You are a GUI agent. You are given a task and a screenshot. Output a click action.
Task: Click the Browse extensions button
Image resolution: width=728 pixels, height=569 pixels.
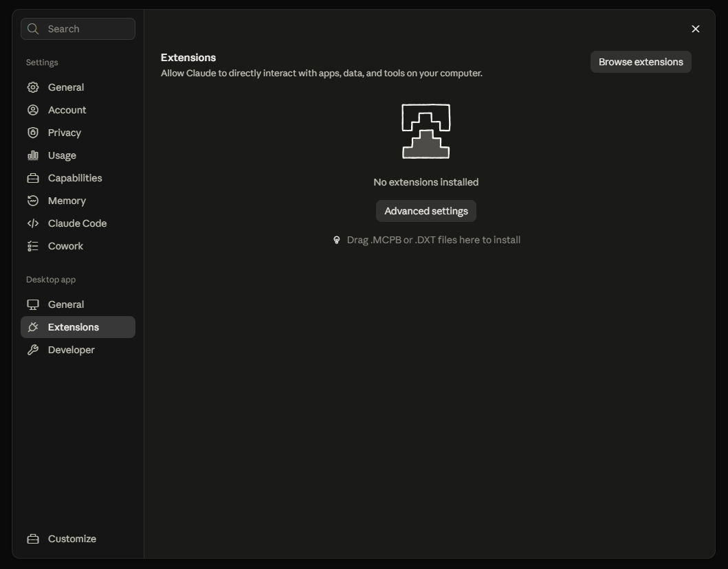click(641, 62)
